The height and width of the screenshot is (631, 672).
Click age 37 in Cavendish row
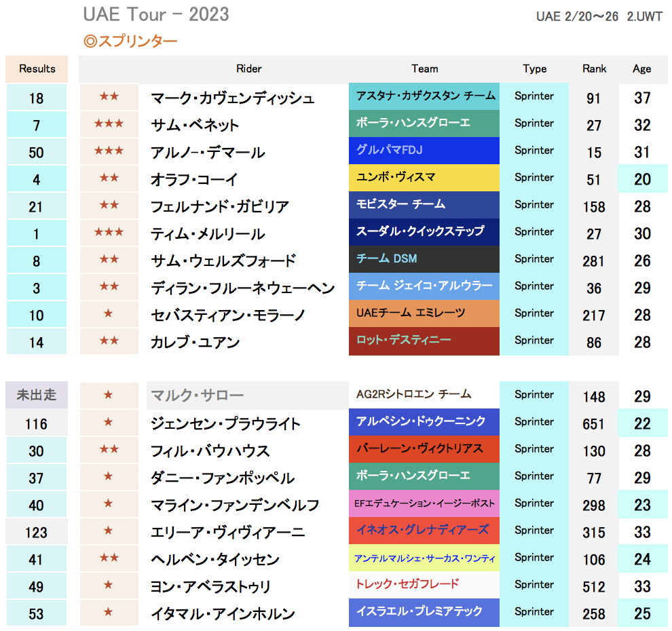click(642, 98)
